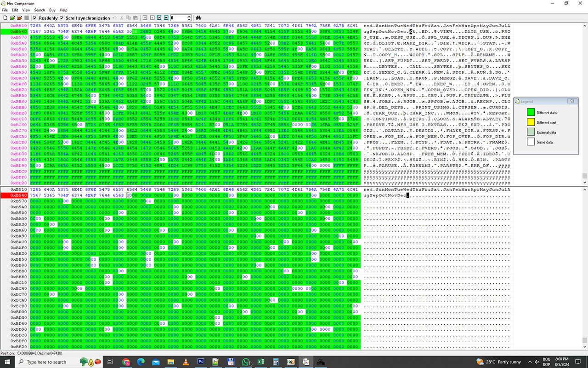Open the Mail app from the taskbar
Viewport: 588px width, 368px height.
(x=156, y=362)
